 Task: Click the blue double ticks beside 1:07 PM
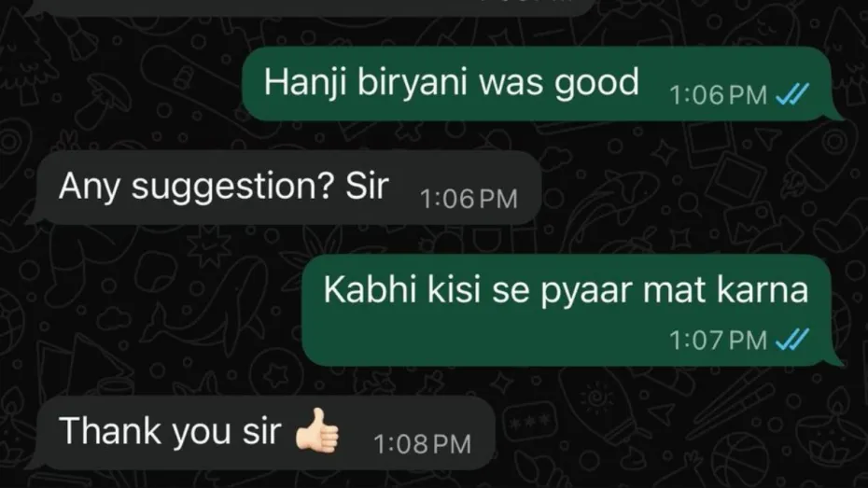[792, 340]
